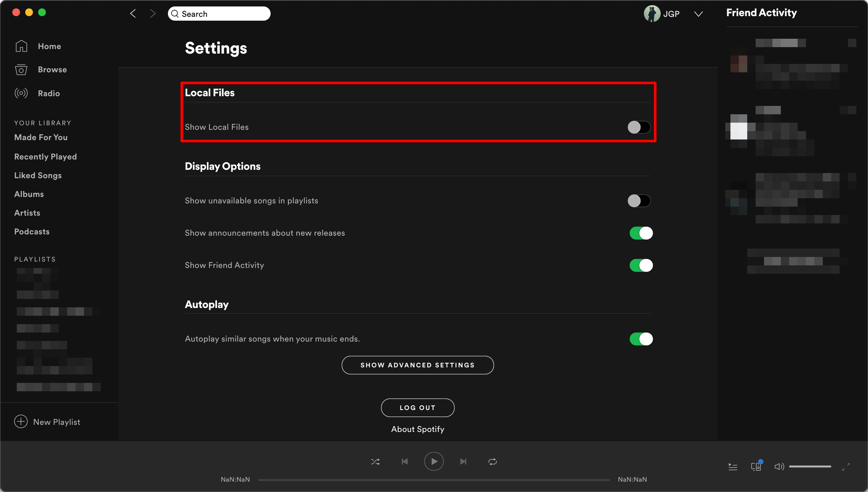
Task: Open the play queue icon
Action: click(x=733, y=466)
